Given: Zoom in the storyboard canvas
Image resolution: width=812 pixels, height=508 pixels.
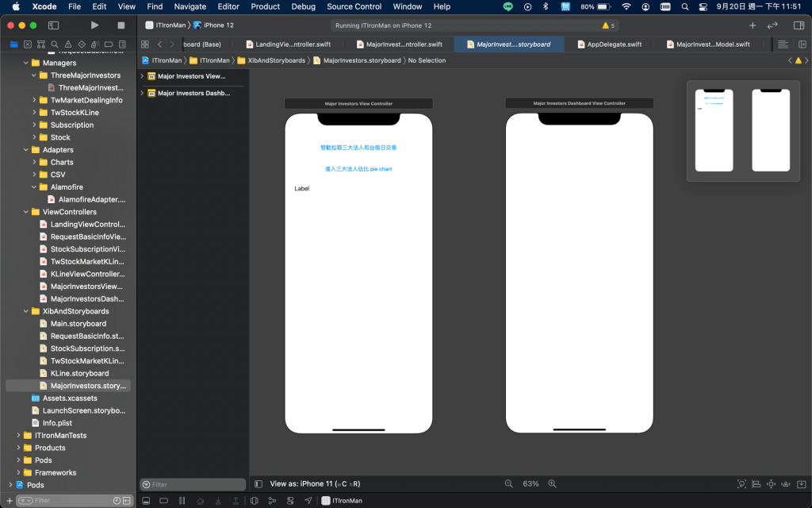Looking at the screenshot, I should click(x=552, y=483).
